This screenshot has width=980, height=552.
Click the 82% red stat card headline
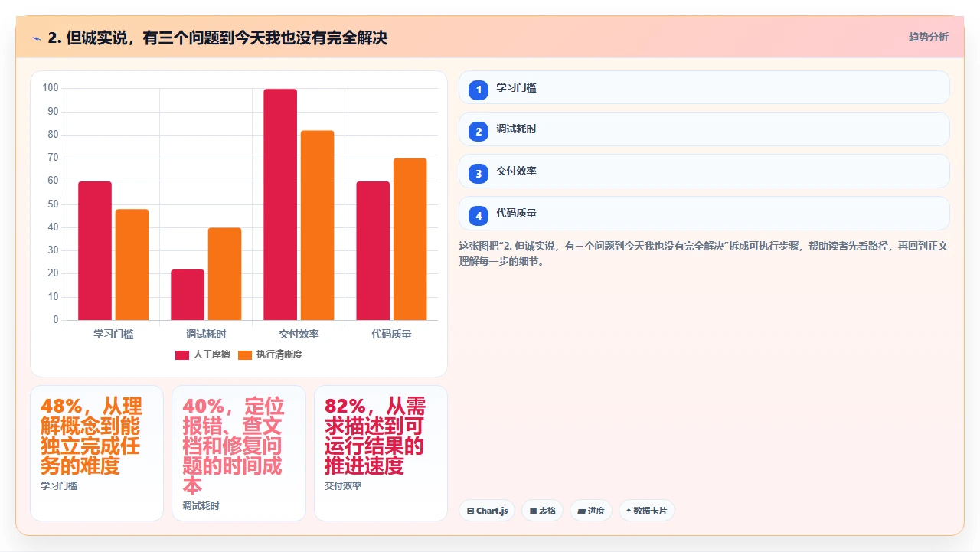[375, 436]
